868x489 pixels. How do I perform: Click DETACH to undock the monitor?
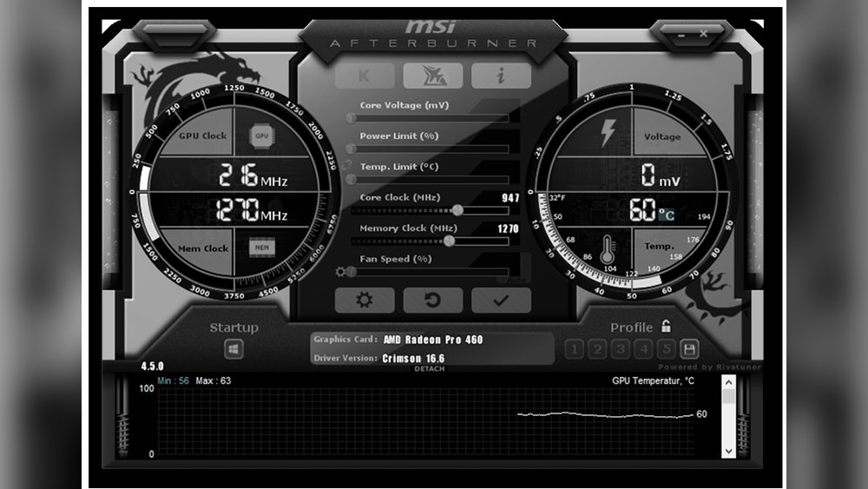pyautogui.click(x=429, y=369)
